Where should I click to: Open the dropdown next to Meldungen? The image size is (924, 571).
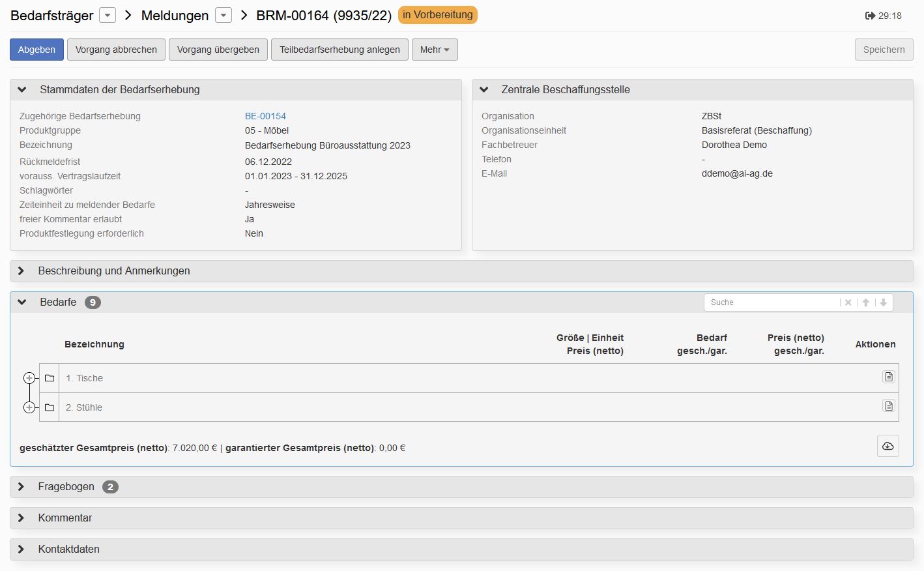[x=224, y=15]
